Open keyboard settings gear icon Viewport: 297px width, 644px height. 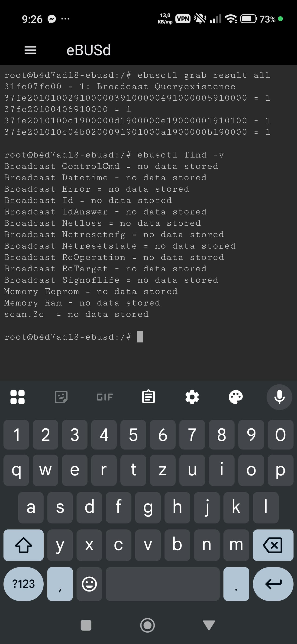tap(192, 397)
